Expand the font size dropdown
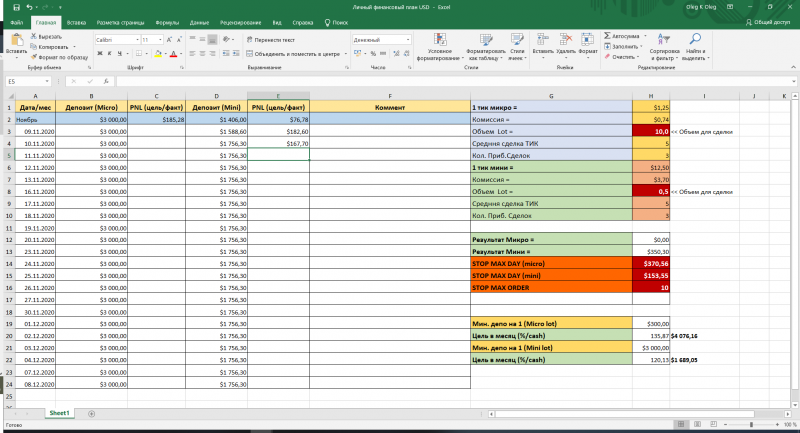800x433 pixels. click(160, 39)
